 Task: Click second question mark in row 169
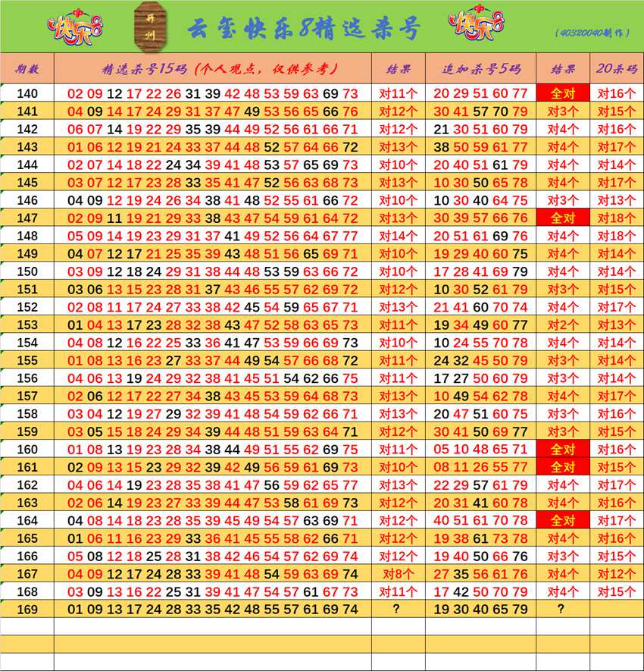point(561,609)
